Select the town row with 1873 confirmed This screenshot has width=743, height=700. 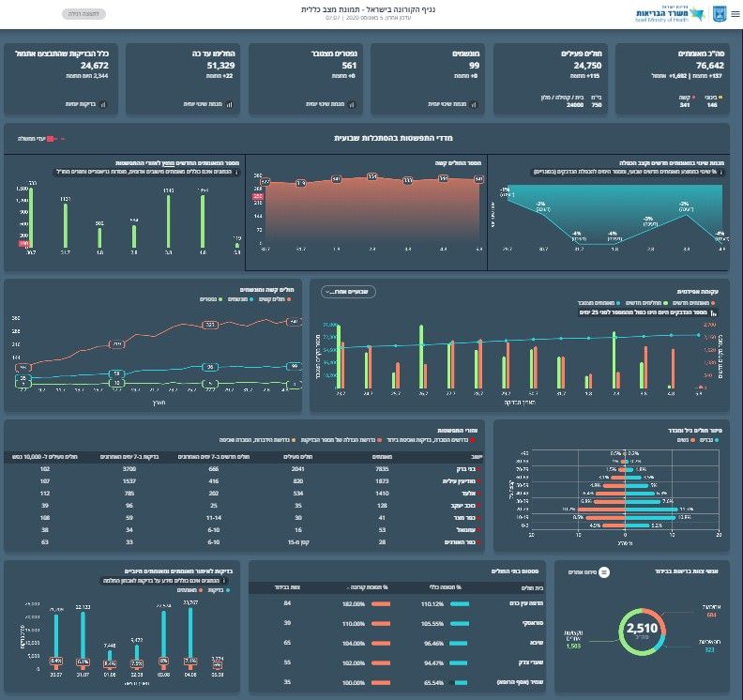[244, 481]
